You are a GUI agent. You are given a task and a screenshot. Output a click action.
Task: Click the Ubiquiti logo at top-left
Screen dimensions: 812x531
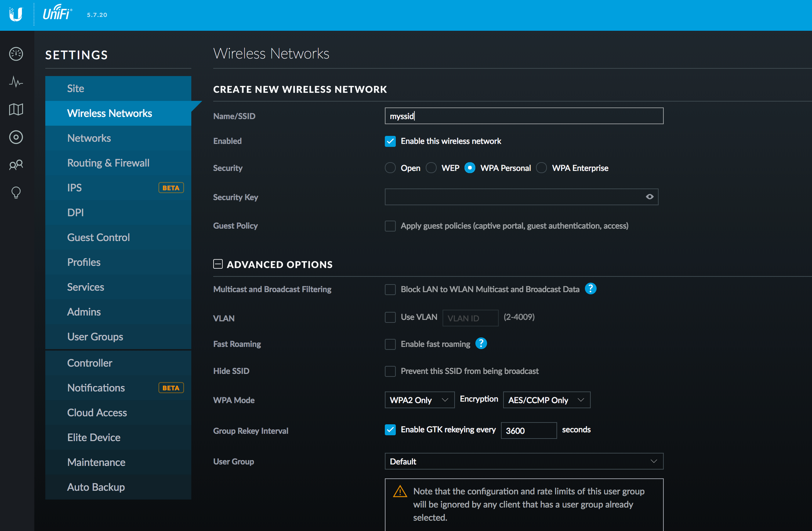16,15
